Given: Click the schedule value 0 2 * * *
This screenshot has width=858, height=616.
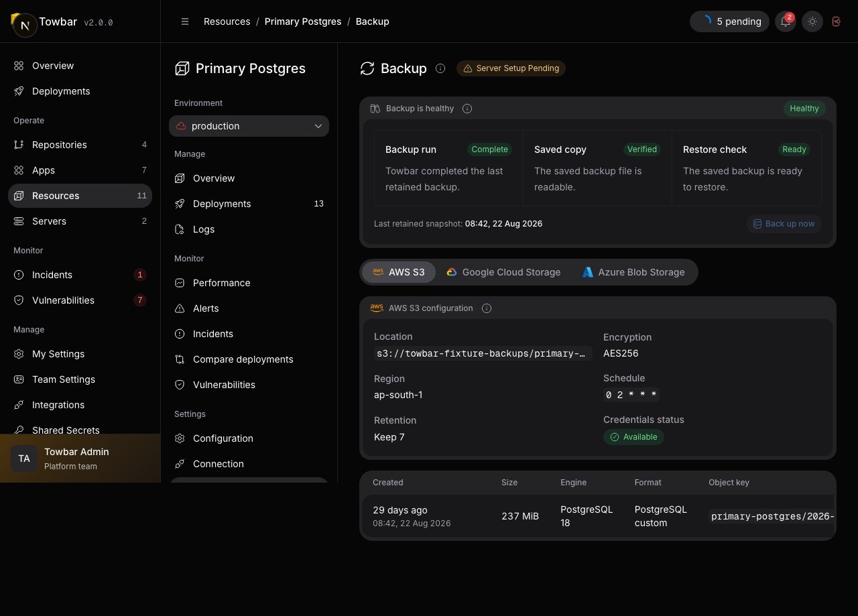Looking at the screenshot, I should click(631, 395).
